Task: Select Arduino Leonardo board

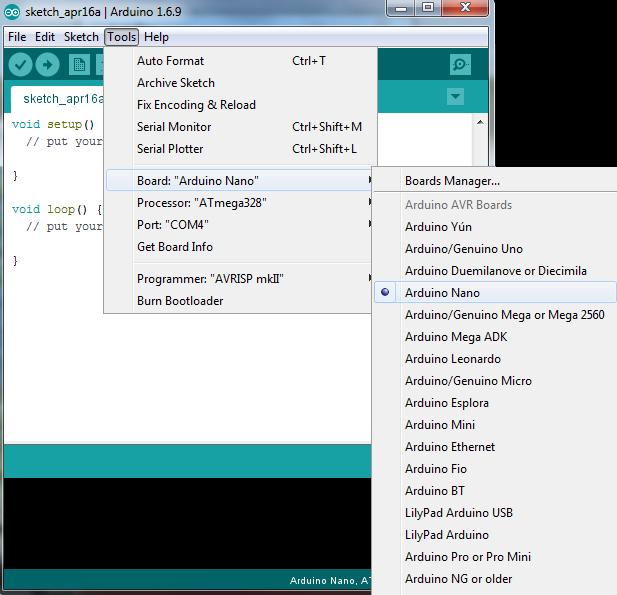Action: 495,359
